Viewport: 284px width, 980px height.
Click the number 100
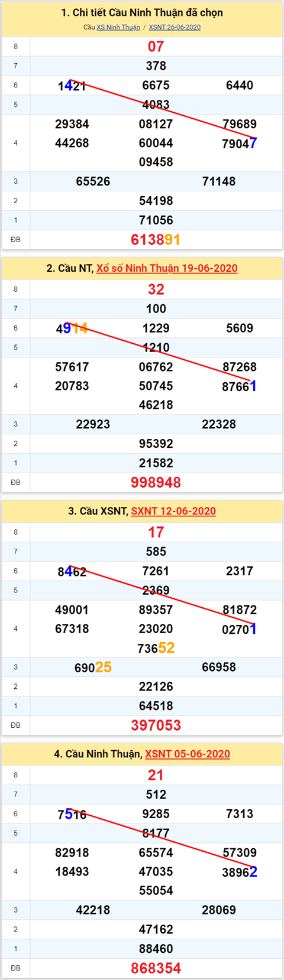[156, 309]
